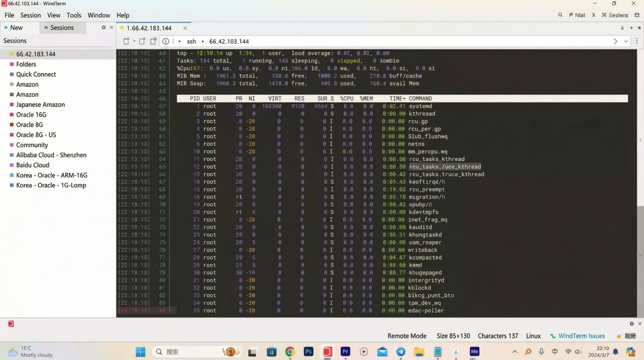Click the command history clock icon
Image resolution: width=644 pixels, height=360 pixels.
pyautogui.click(x=165, y=41)
